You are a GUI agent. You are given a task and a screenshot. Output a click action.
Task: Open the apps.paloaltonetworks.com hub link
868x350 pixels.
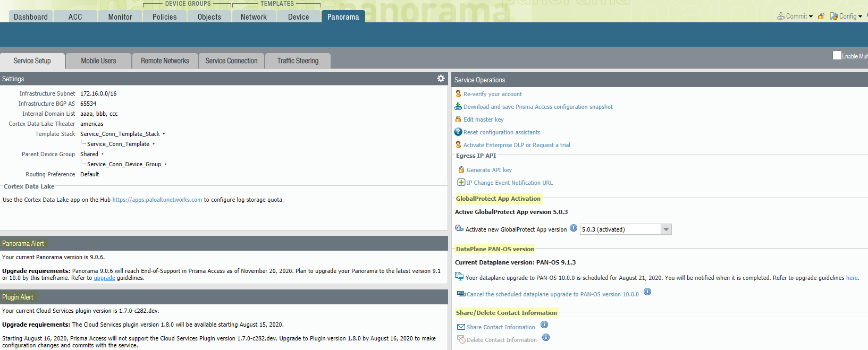coord(157,200)
